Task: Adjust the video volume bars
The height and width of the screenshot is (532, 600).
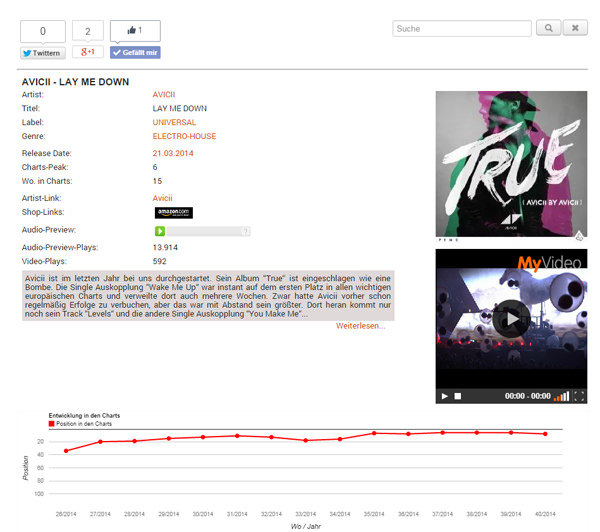Action: click(562, 397)
